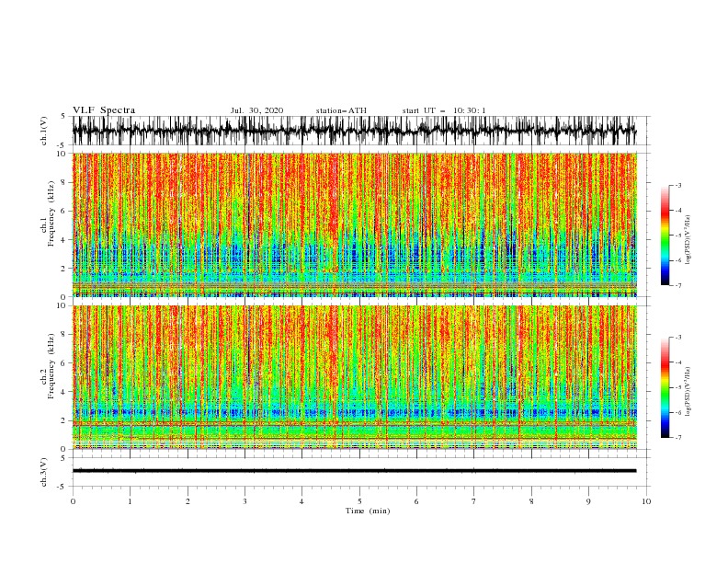Click the '6' kHz tick on ch.1 axis
Viewport: 728px width, 563px height.
[x=63, y=211]
